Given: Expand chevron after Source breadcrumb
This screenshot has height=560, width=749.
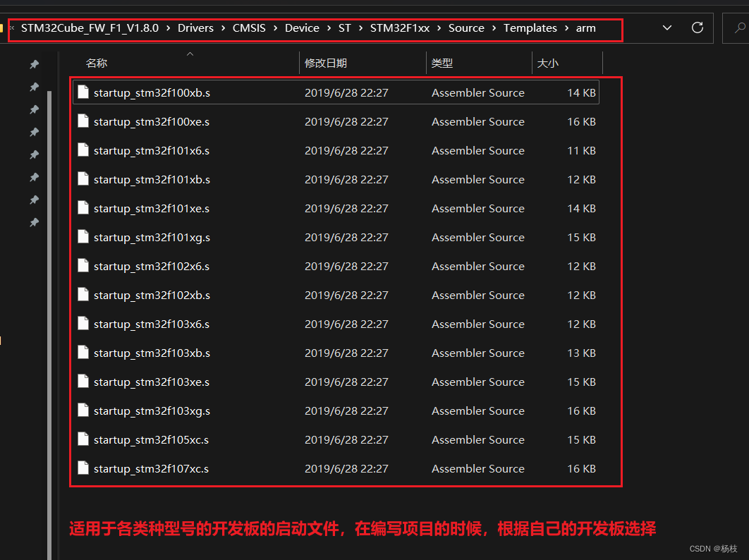Looking at the screenshot, I should pyautogui.click(x=494, y=28).
